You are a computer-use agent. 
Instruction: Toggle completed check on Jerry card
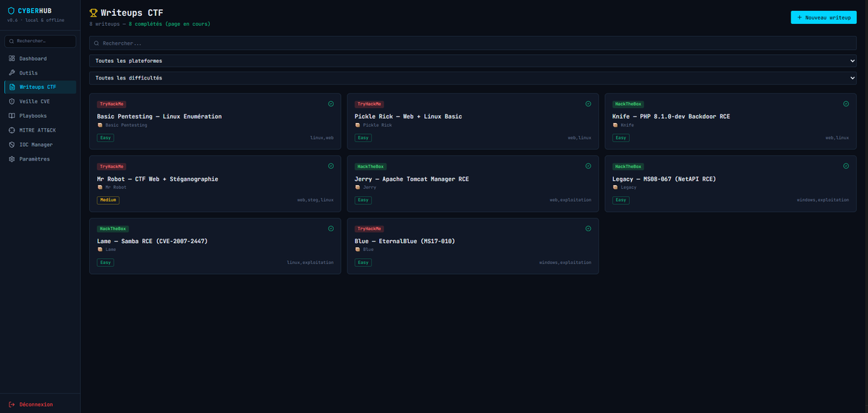pyautogui.click(x=589, y=166)
